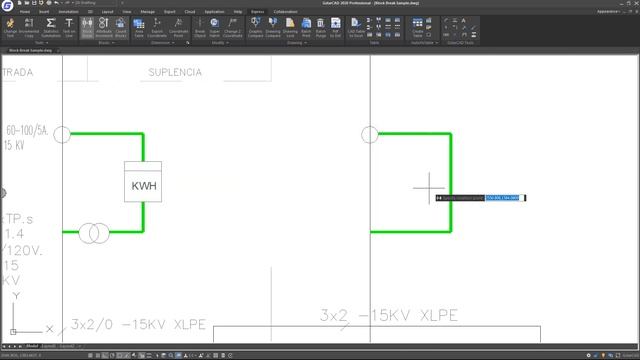Open the Annotation ribbon tab
Viewport: 640px width, 360px height.
pyautogui.click(x=69, y=11)
